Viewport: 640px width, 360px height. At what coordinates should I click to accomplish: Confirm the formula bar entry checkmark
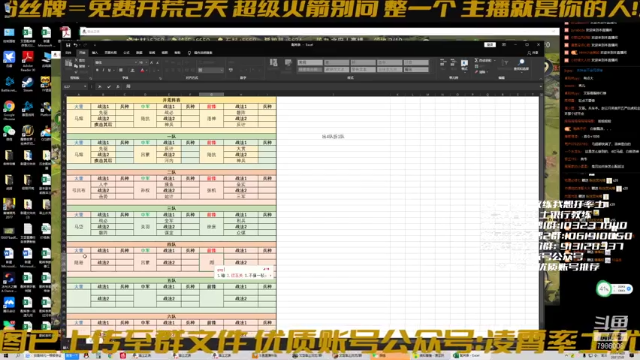pyautogui.click(x=109, y=87)
